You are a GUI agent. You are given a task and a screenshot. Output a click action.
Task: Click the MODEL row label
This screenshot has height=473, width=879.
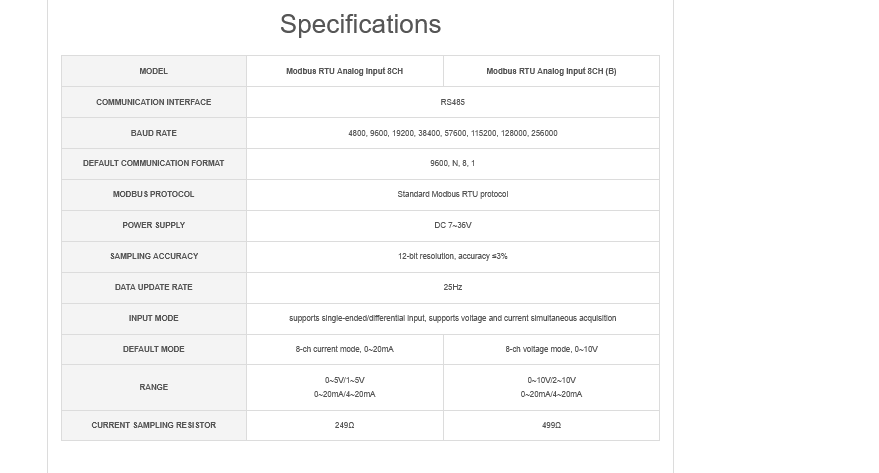point(154,71)
